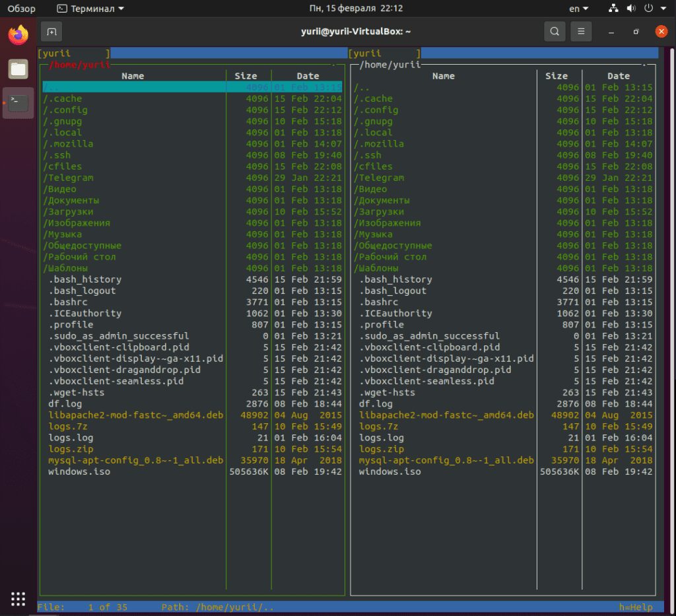The width and height of the screenshot is (676, 616).
Task: Select the yurii tab in right pane
Action: (384, 53)
